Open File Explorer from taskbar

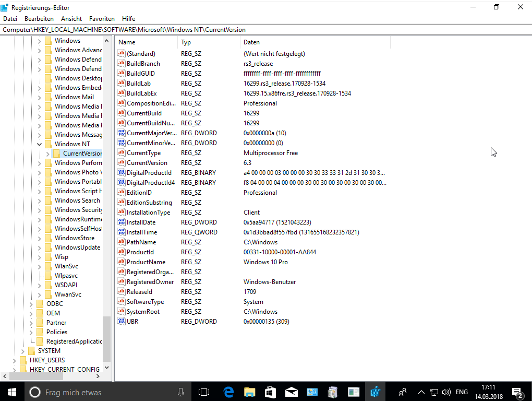[x=250, y=392]
